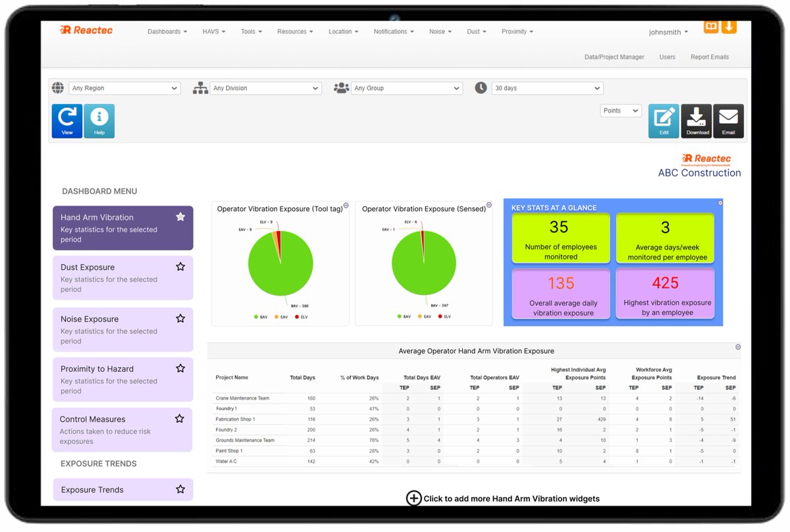790x532 pixels.
Task: Expand the johnsmith user menu
Action: click(x=668, y=32)
